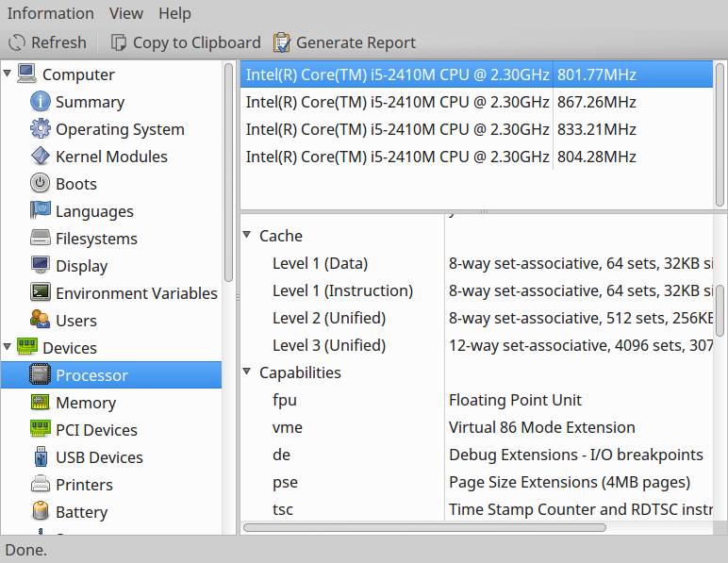This screenshot has height=563, width=728.
Task: Click the Virtual 86 Mode Extension text
Action: (x=542, y=427)
